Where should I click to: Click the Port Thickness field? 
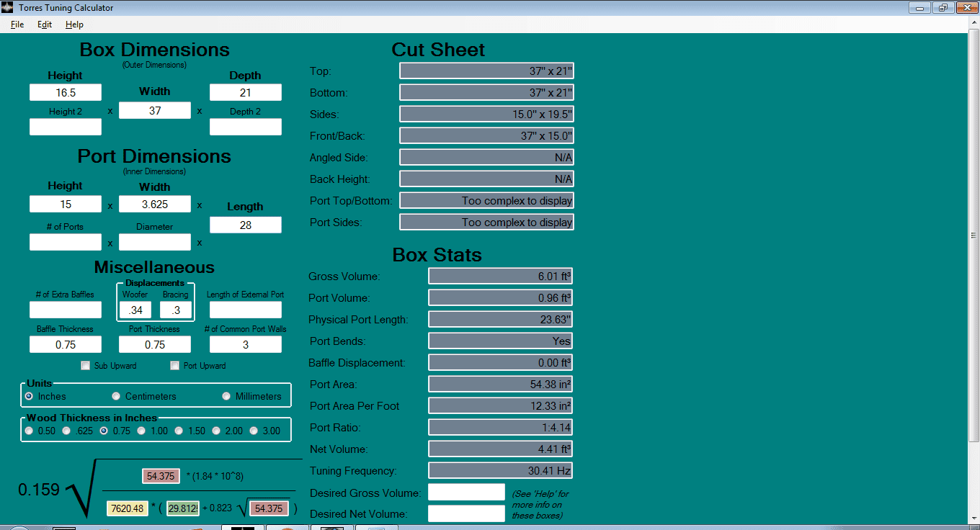click(x=155, y=344)
